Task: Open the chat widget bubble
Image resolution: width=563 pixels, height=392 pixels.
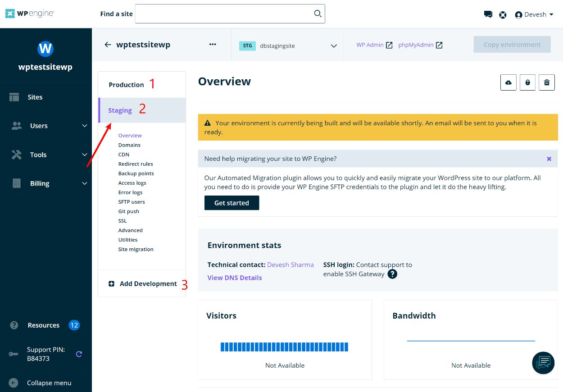Action: pyautogui.click(x=543, y=363)
